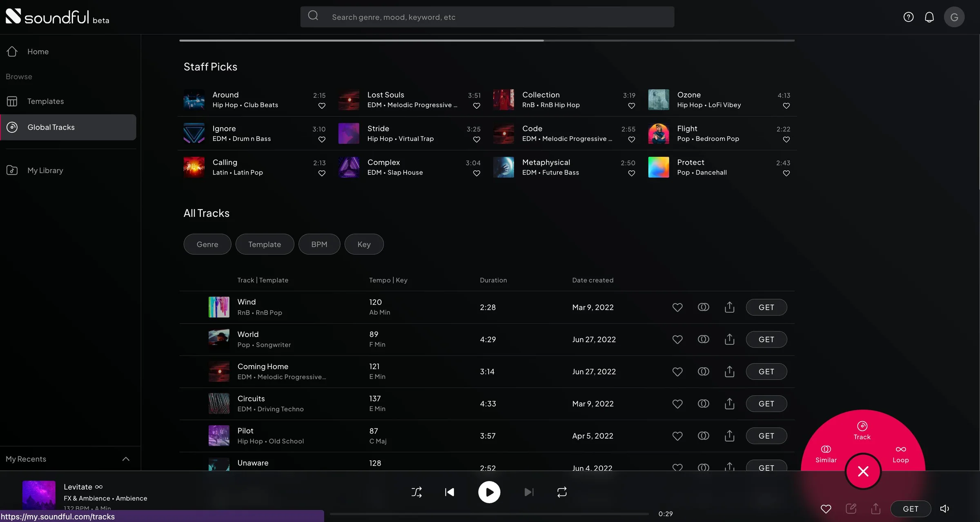Favorite the Around staff pick
The height and width of the screenshot is (522, 980).
[322, 106]
